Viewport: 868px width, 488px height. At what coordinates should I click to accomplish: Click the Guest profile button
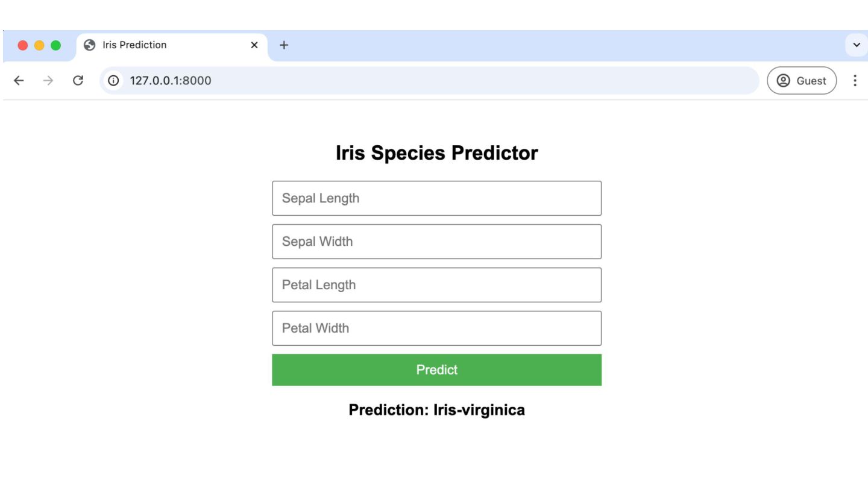click(x=801, y=81)
